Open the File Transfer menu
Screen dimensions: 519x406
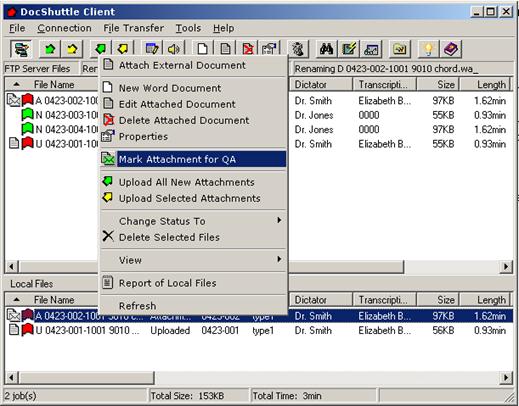tap(134, 28)
